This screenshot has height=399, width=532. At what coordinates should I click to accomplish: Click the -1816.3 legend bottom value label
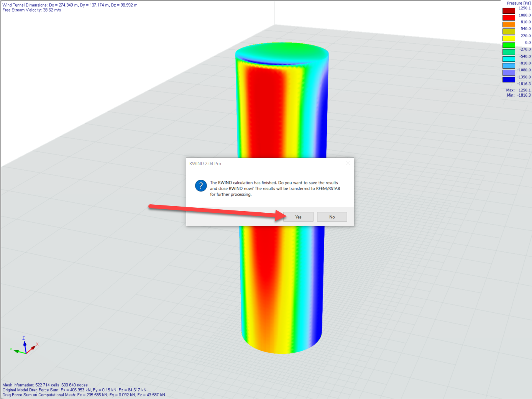click(x=524, y=84)
